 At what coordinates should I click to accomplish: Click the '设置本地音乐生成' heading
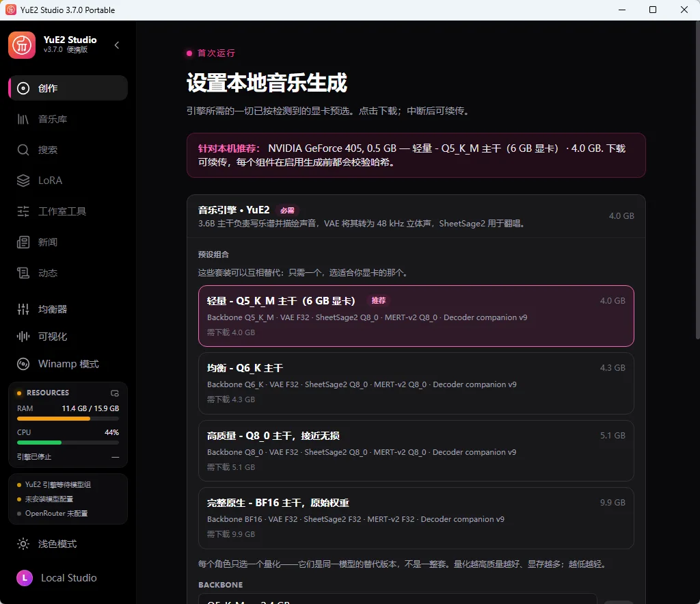[267, 83]
